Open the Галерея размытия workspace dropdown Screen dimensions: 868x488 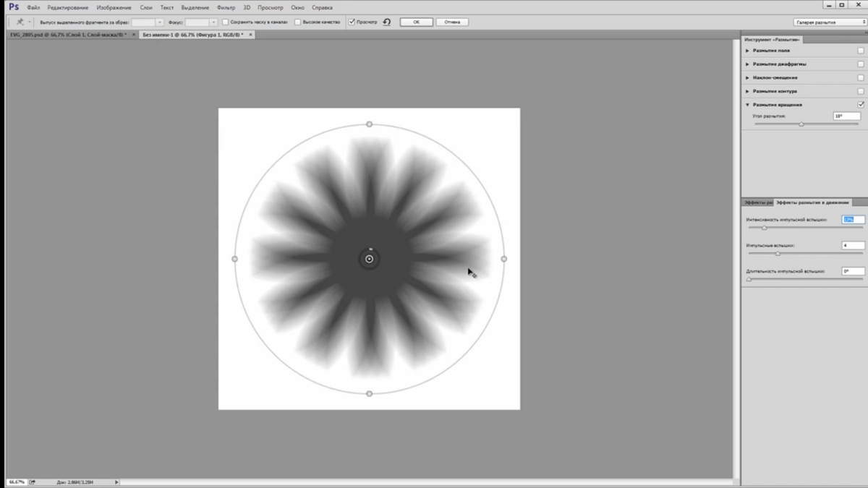coord(830,22)
